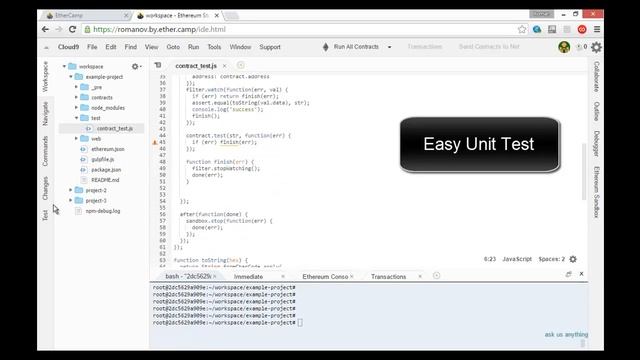Open the Run menu
The width and height of the screenshot is (640, 360).
click(193, 47)
